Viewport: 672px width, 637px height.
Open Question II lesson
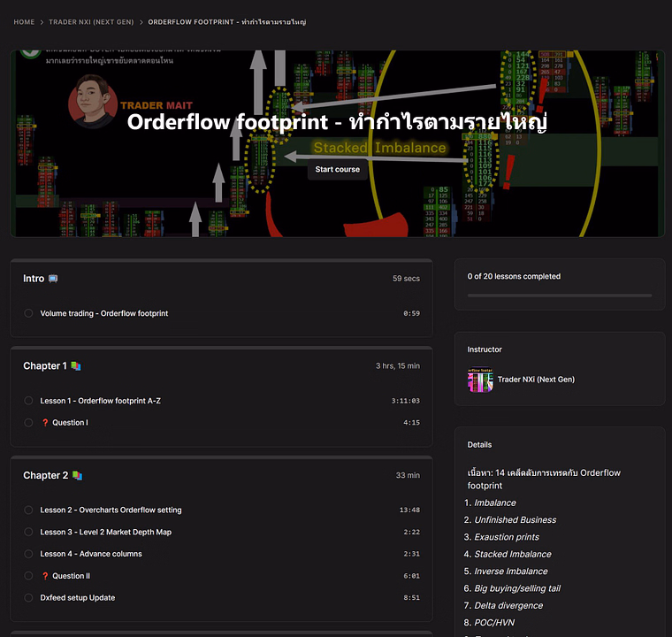tap(71, 576)
